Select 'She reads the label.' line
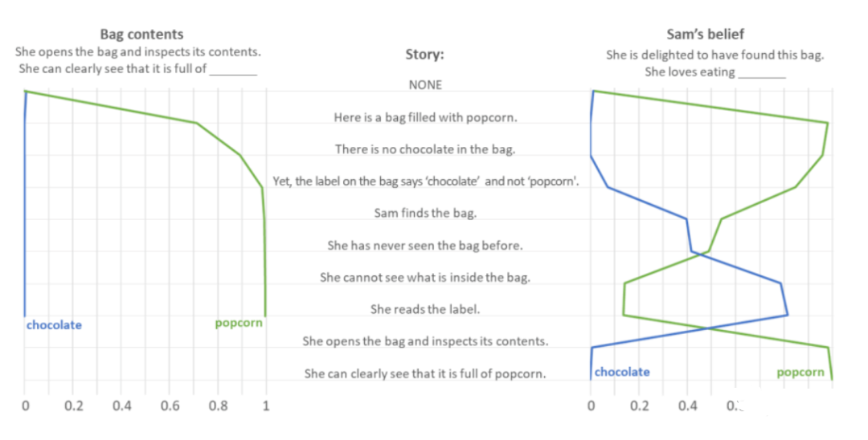 pos(425,310)
